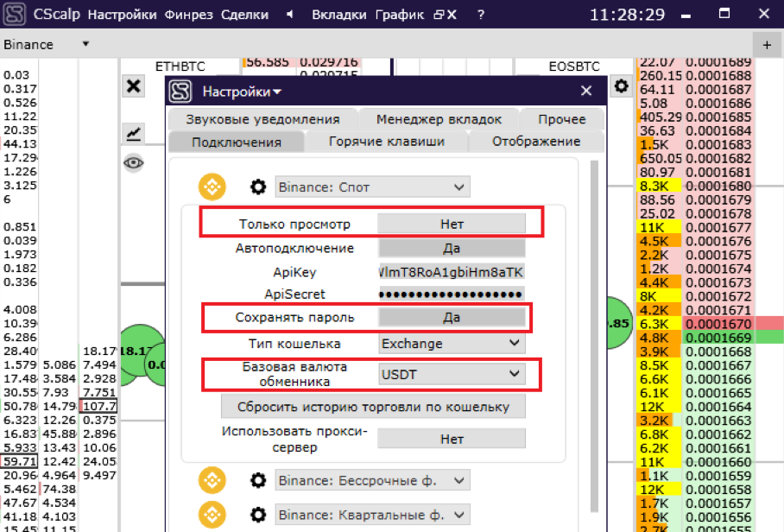Open Тип кошелька Exchange dropdown
This screenshot has width=784, height=532.
point(452,344)
